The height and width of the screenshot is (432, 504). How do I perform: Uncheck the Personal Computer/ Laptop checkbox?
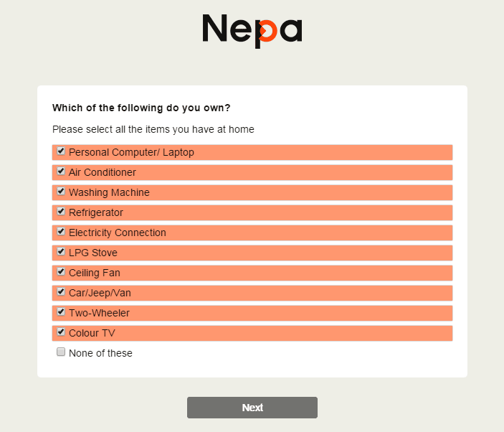(x=61, y=151)
